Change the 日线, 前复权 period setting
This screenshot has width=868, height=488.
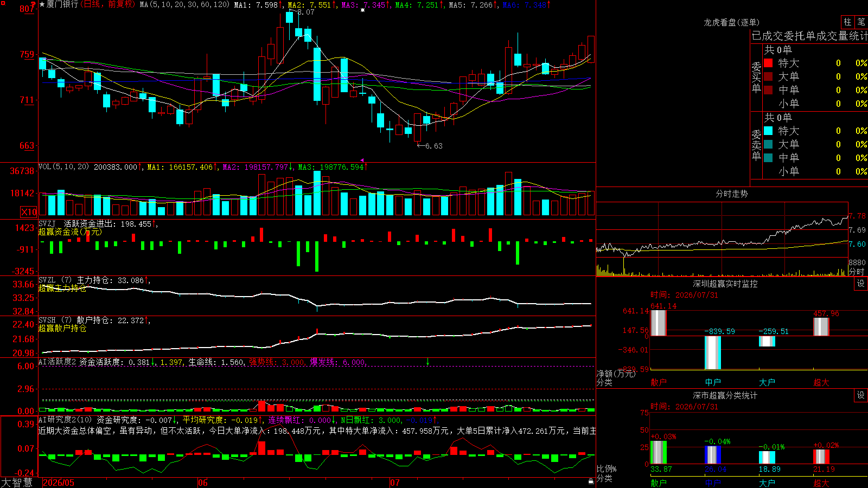108,4
